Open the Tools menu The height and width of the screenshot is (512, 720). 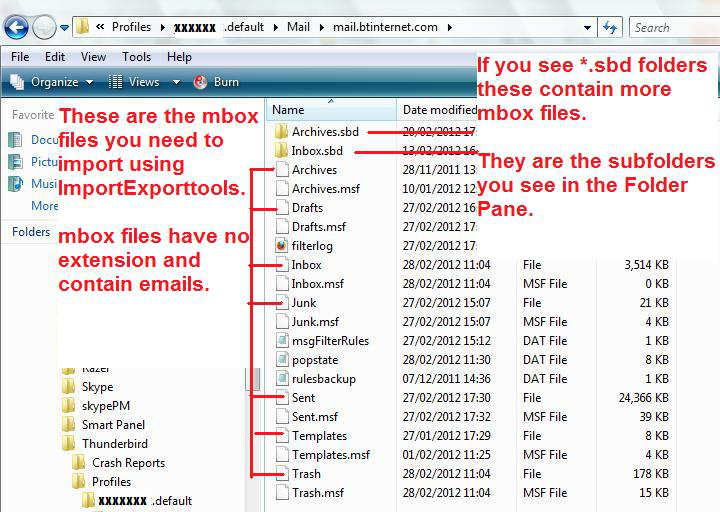click(x=136, y=57)
